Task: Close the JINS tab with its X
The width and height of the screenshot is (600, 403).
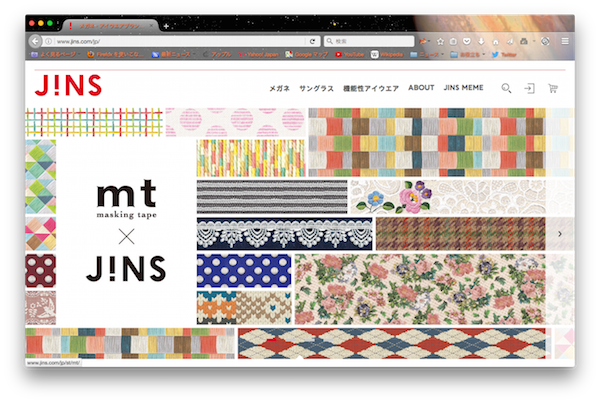Action: (152, 26)
